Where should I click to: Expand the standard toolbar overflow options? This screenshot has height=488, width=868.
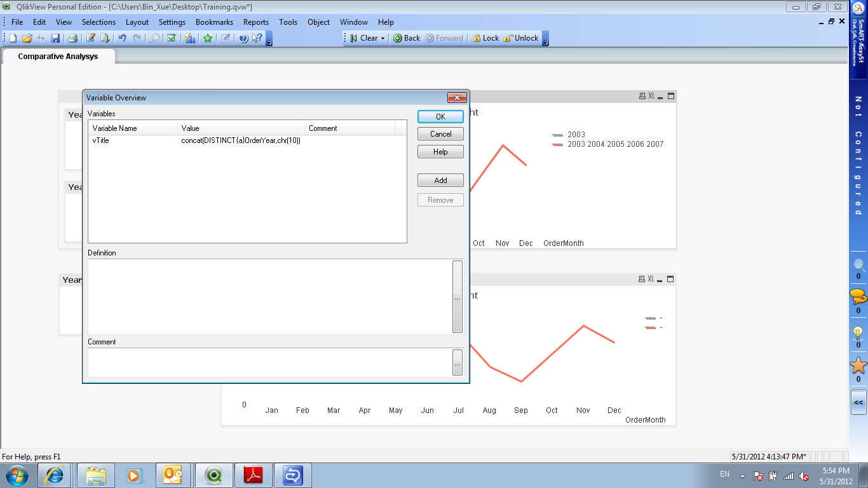click(269, 39)
